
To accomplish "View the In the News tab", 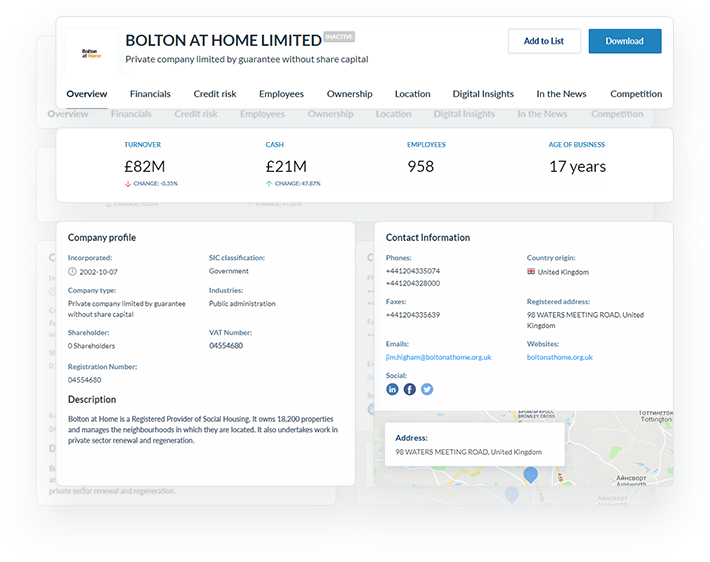I will pos(561,94).
